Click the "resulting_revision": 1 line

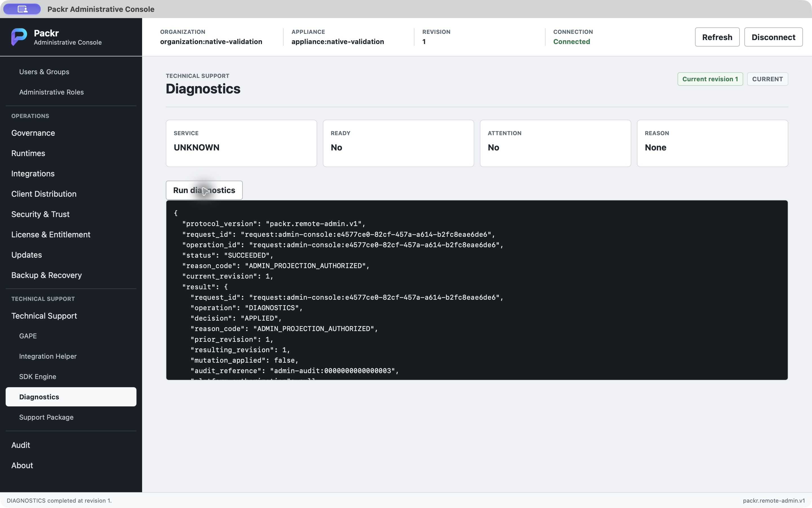tap(240, 350)
